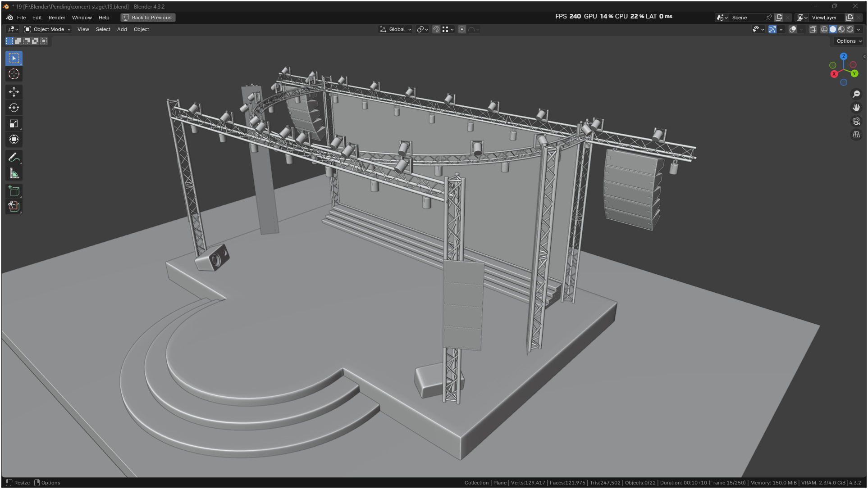
Task: Expand the Options dropdown
Action: 849,41
